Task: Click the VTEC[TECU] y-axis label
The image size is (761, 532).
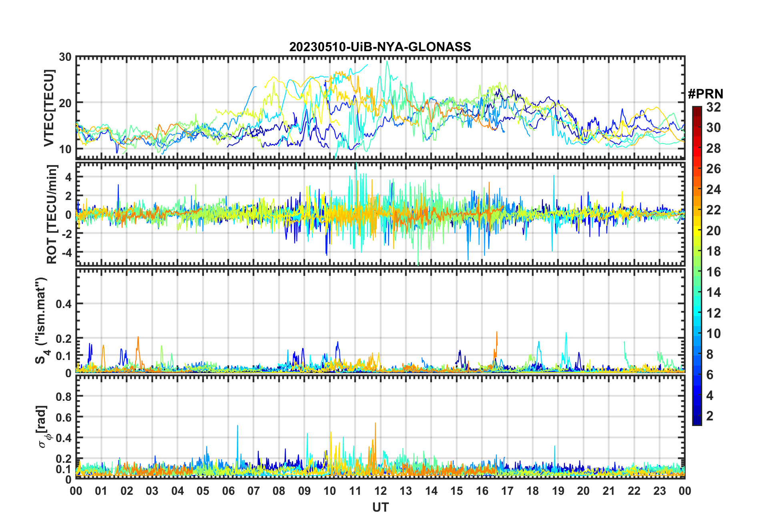Action: [49, 108]
